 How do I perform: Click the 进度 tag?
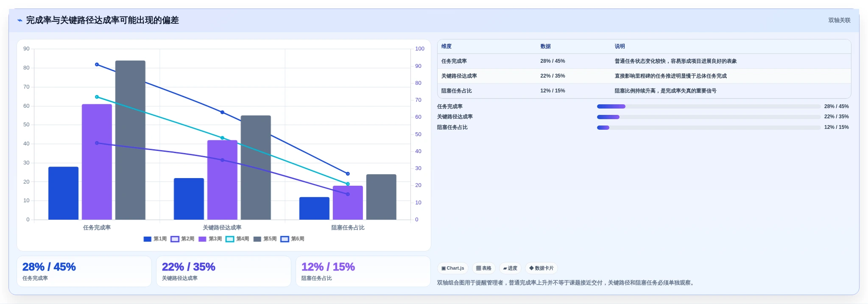pos(510,268)
